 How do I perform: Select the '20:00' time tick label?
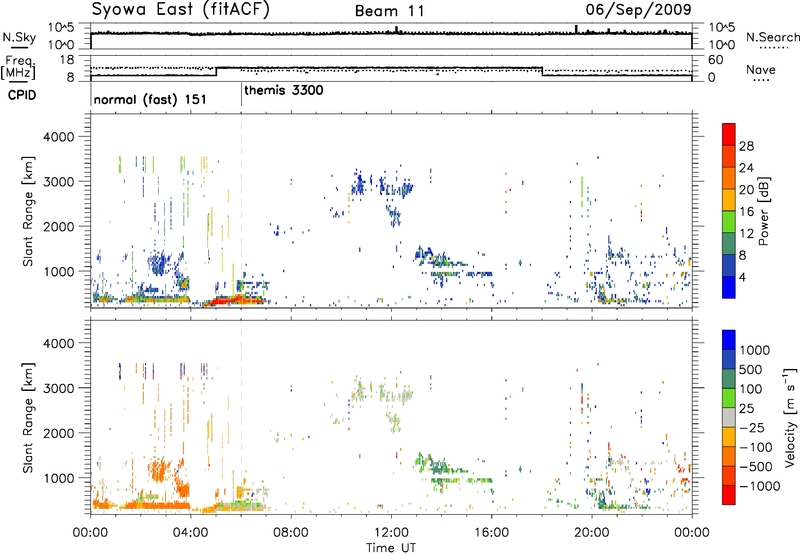(x=592, y=533)
